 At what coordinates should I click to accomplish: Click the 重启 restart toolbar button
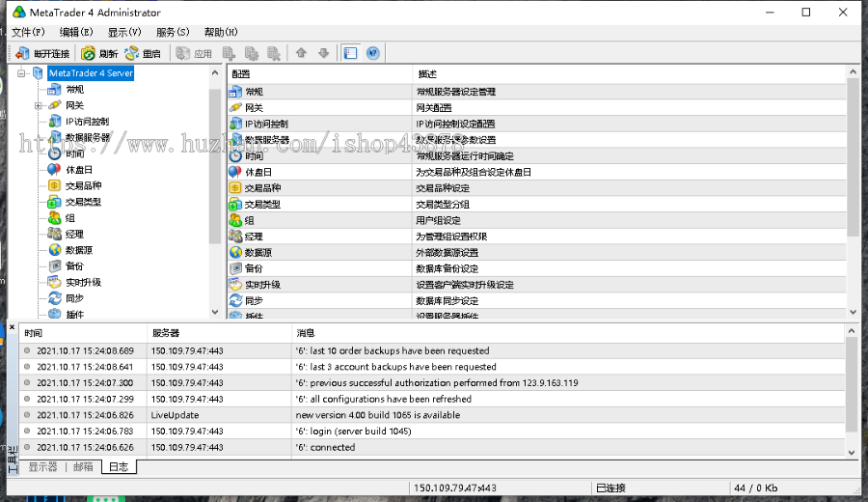point(143,53)
